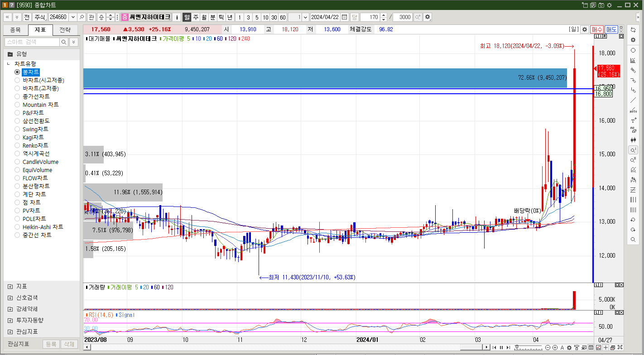Click the refresh arrows icon on right toolbar

coord(633,30)
